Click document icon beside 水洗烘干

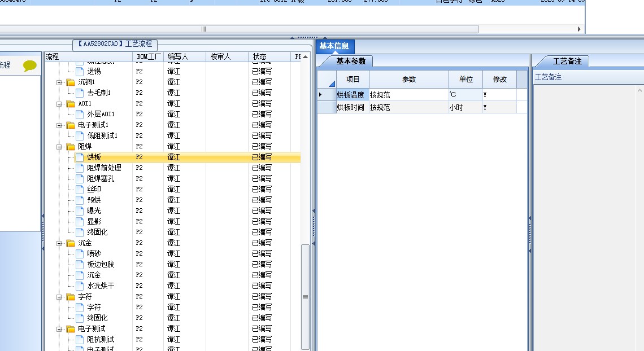80,286
